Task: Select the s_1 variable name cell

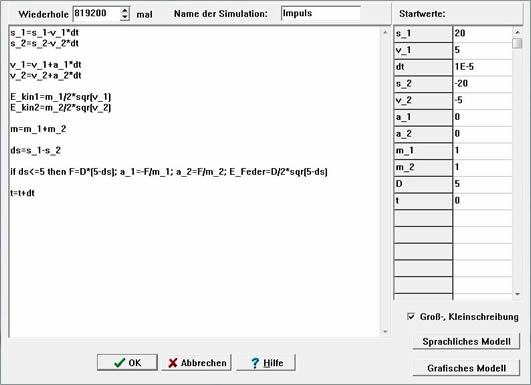Action: 423,34
